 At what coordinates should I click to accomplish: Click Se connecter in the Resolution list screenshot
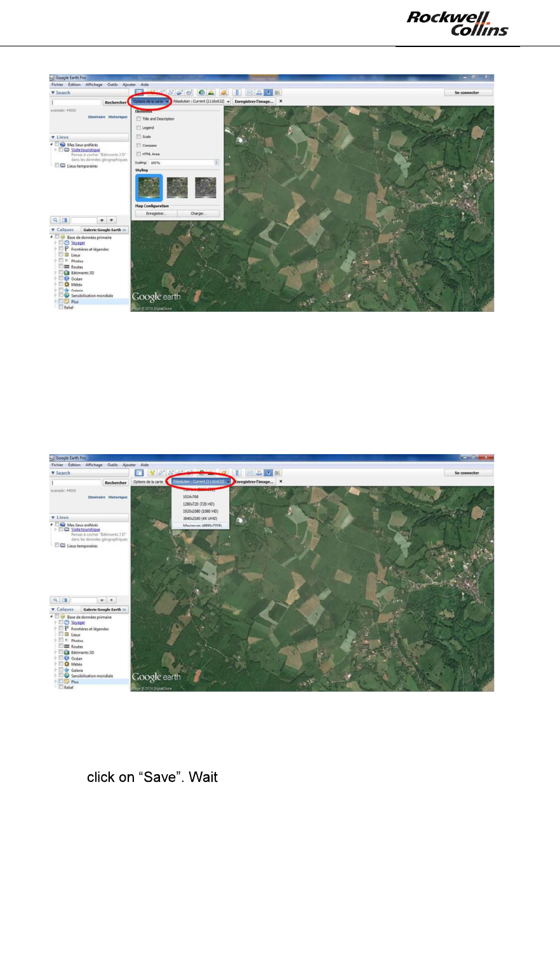coord(467,473)
